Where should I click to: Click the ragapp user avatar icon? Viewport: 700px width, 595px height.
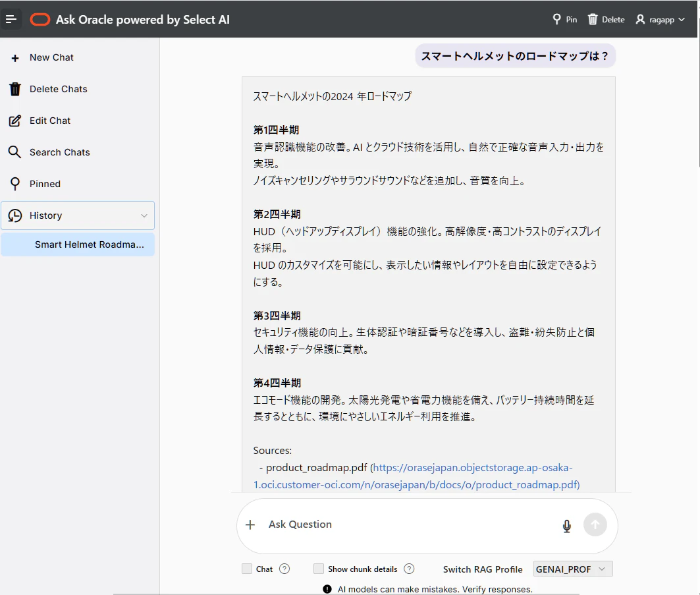tap(640, 19)
